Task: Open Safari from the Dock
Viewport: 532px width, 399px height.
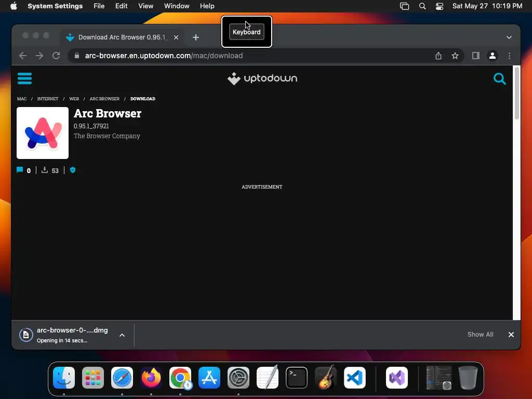Action: 122,378
